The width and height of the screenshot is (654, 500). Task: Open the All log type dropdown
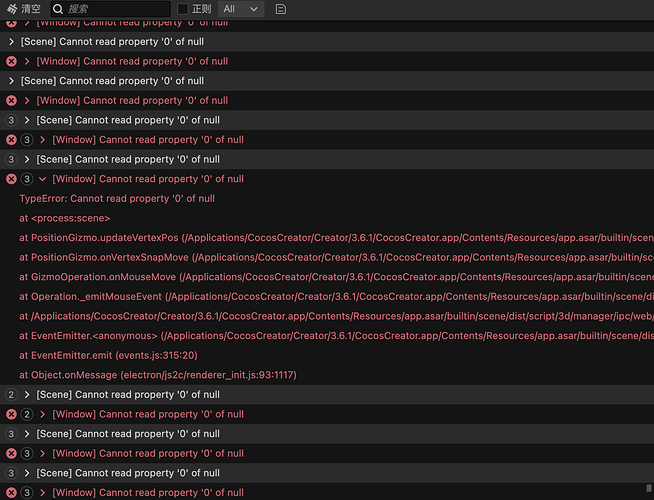(241, 9)
